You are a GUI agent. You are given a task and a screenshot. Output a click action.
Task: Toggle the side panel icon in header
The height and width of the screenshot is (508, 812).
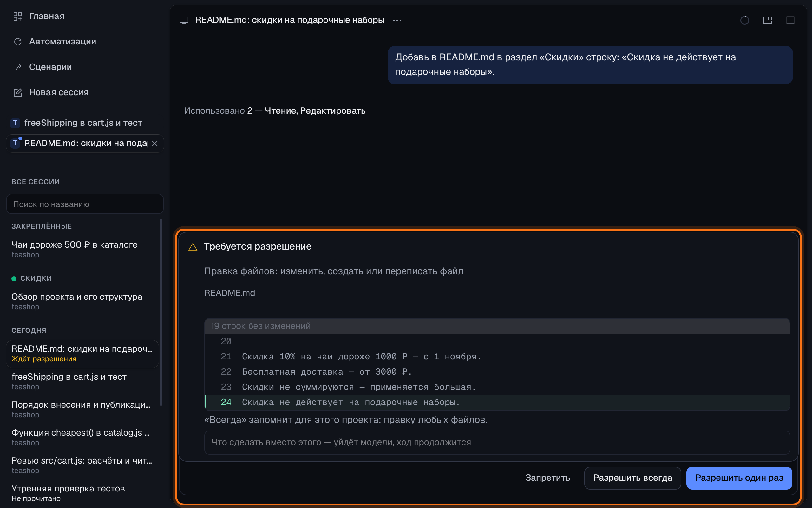(790, 20)
